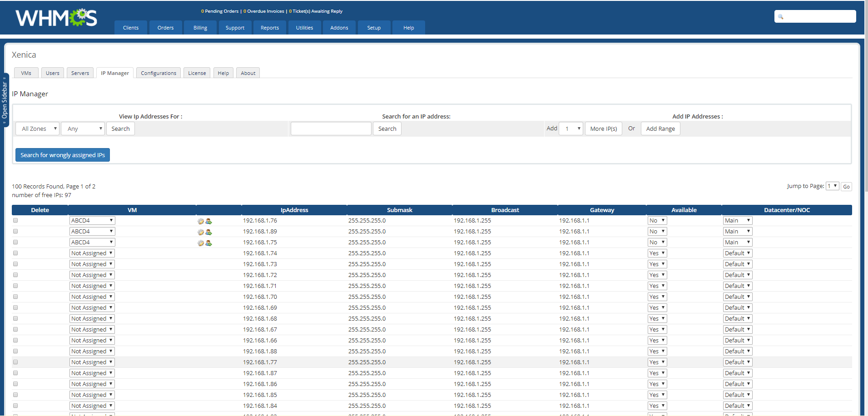Tick delete checkbox for 192.168.1.89

point(15,231)
